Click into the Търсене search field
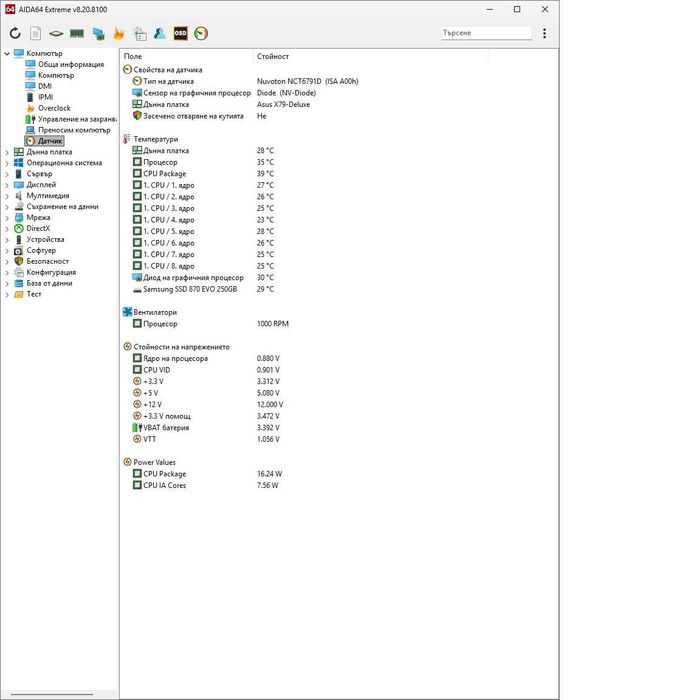The height and width of the screenshot is (700, 700). pyautogui.click(x=486, y=33)
